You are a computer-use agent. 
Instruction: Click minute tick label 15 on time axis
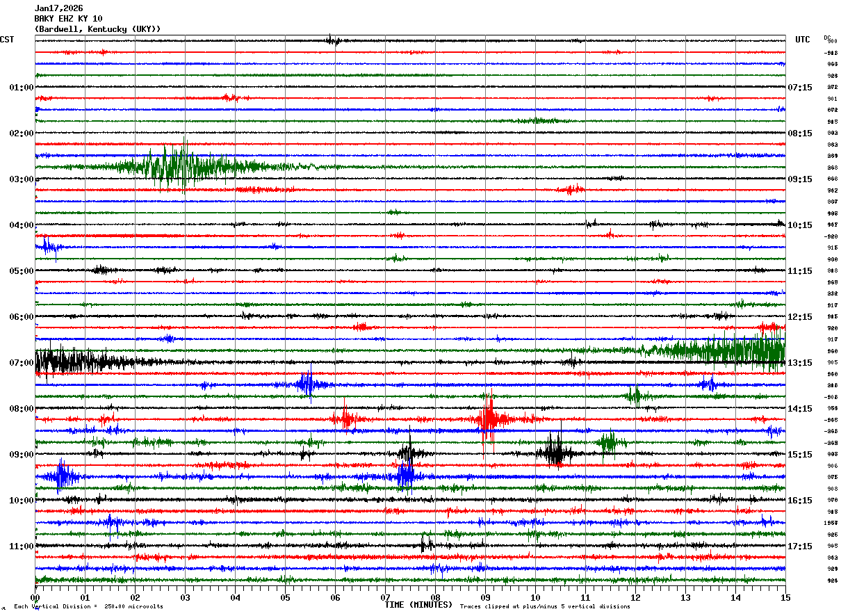pyautogui.click(x=785, y=598)
